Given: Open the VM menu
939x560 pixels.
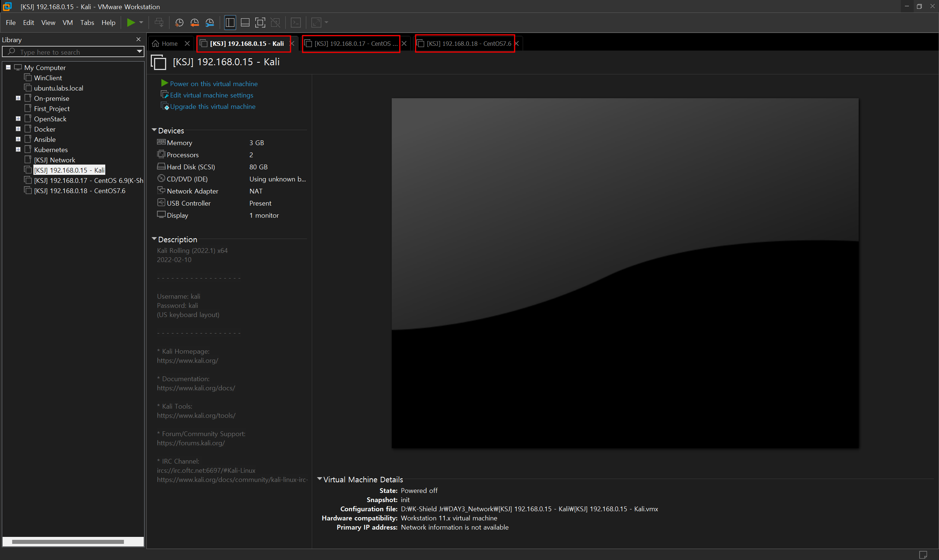Looking at the screenshot, I should coord(67,23).
